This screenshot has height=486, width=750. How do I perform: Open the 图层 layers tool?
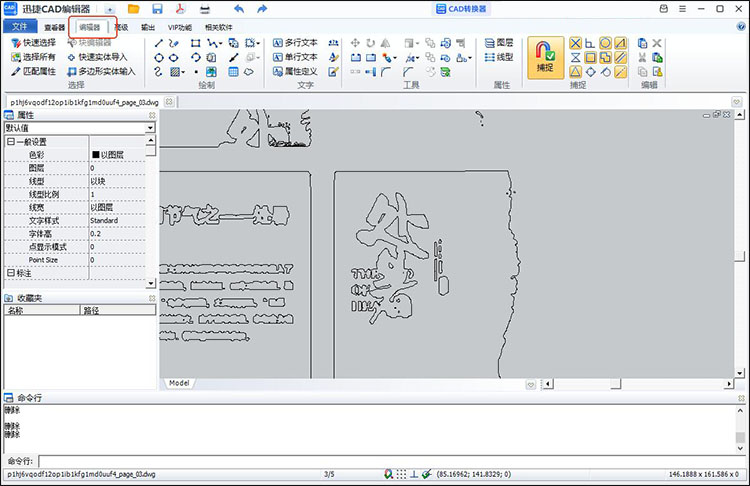(x=497, y=44)
